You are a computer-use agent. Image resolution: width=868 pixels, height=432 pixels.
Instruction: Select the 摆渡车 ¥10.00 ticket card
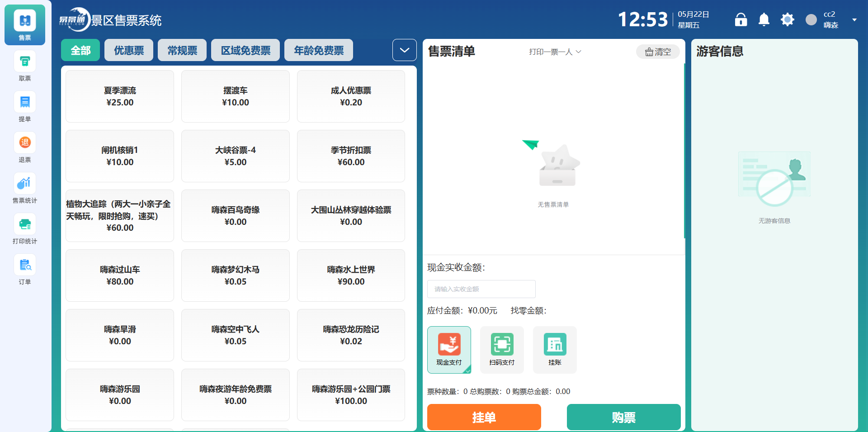(236, 96)
